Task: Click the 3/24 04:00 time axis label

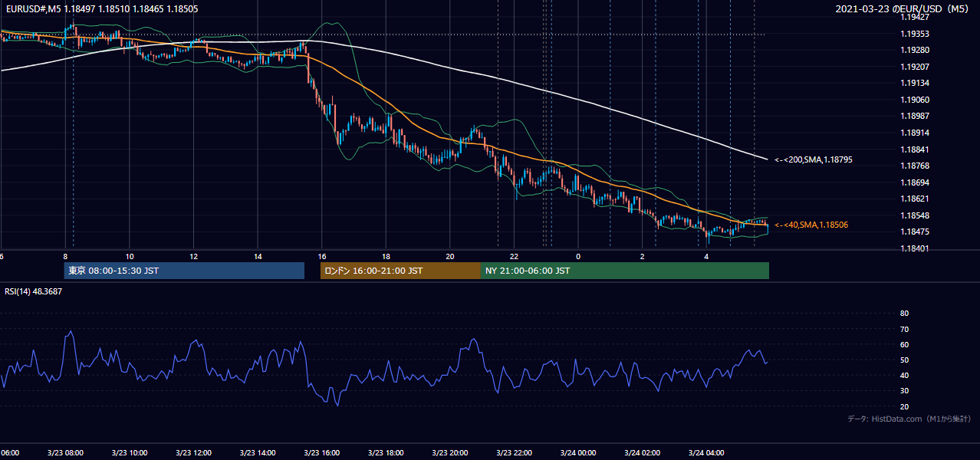Action: 706,452
